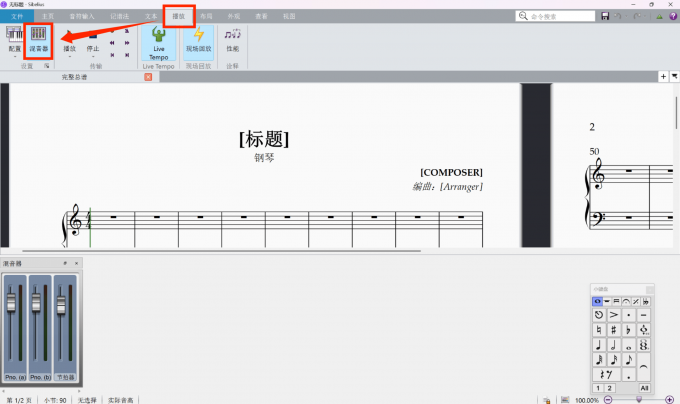Close the 完整总谱 score tab

[x=148, y=77]
